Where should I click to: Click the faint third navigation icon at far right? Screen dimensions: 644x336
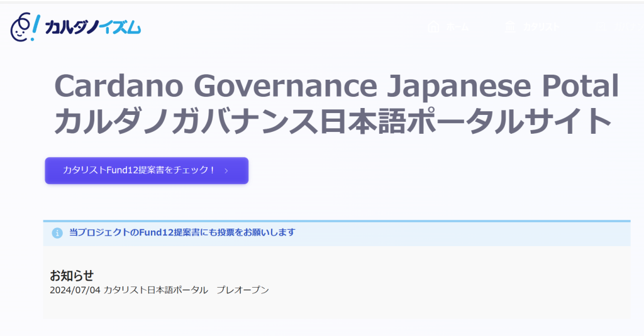pyautogui.click(x=601, y=26)
